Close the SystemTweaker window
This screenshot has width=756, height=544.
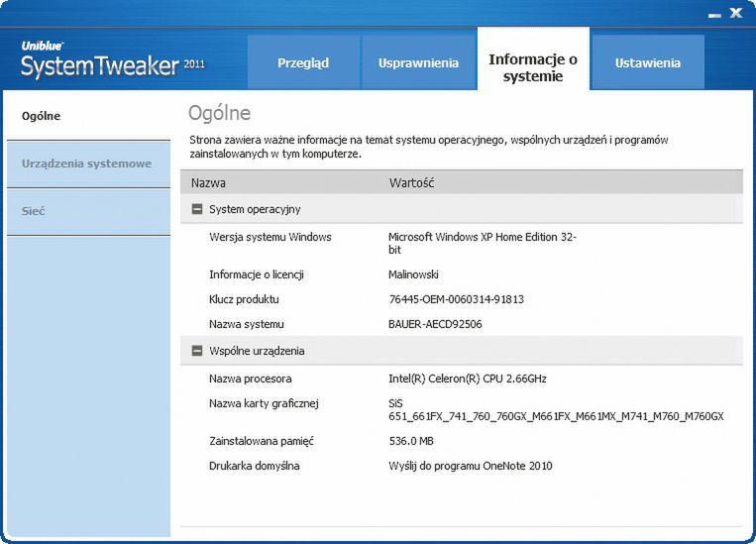point(736,13)
